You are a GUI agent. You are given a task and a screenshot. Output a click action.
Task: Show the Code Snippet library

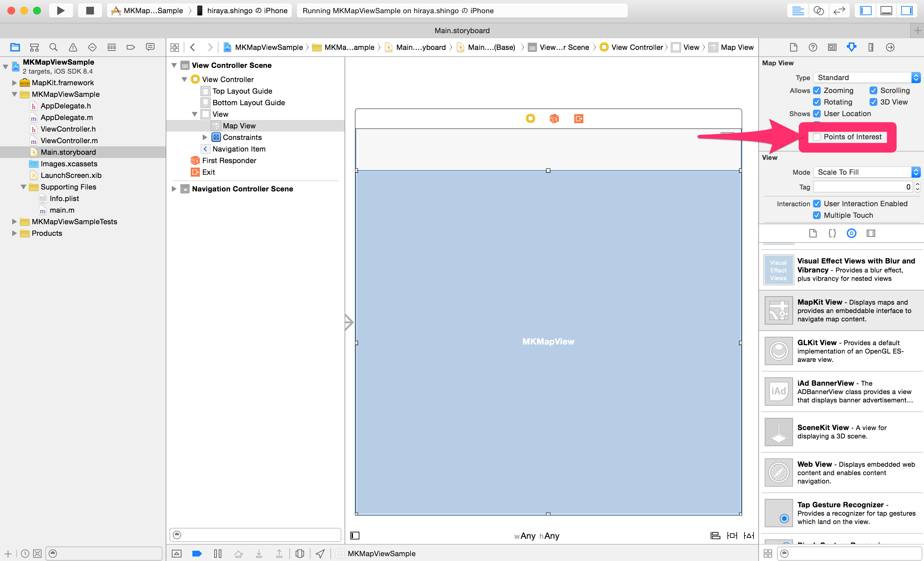point(832,233)
